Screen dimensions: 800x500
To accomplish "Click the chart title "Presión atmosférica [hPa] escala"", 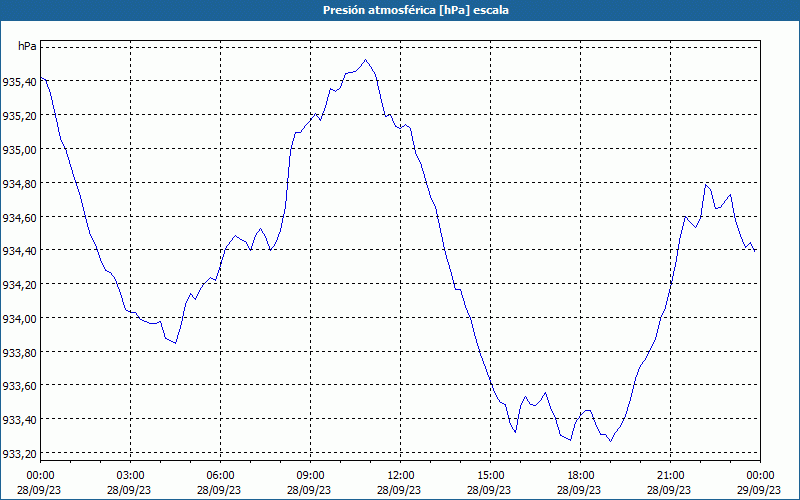I will coord(415,10).
